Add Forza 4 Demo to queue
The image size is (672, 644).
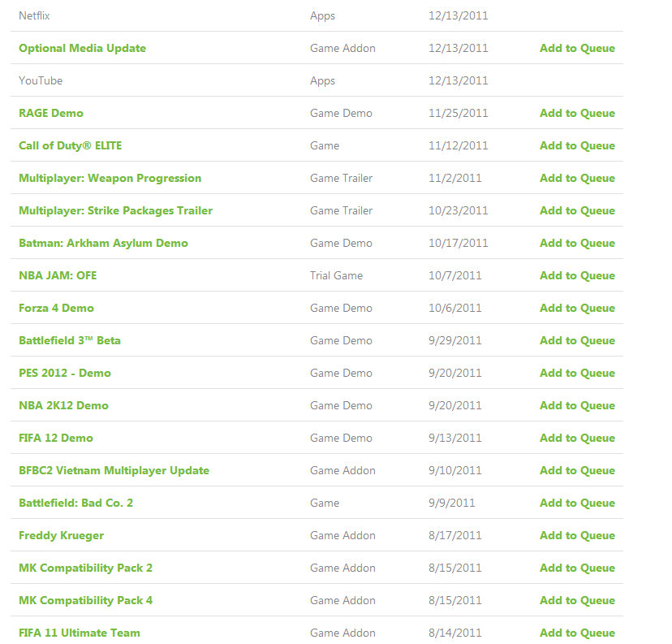577,309
